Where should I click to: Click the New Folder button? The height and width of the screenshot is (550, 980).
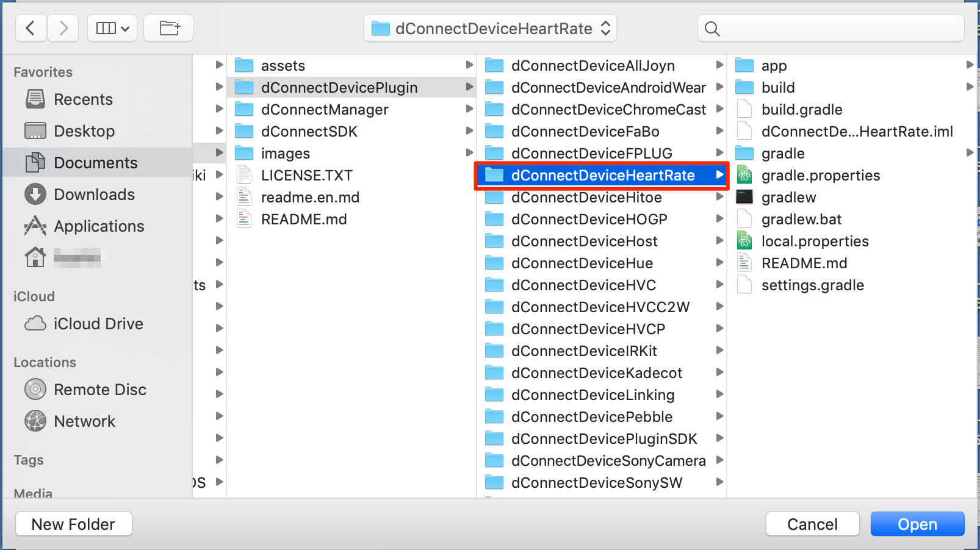pos(73,524)
